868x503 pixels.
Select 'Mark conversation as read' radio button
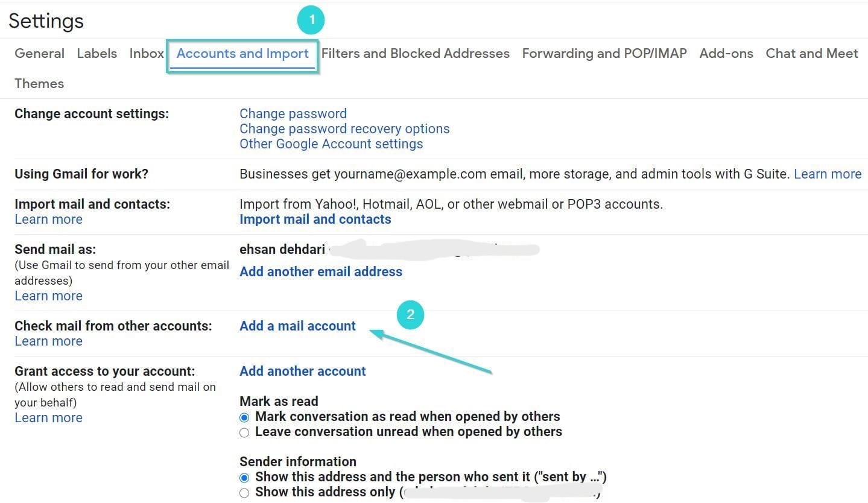click(x=244, y=417)
